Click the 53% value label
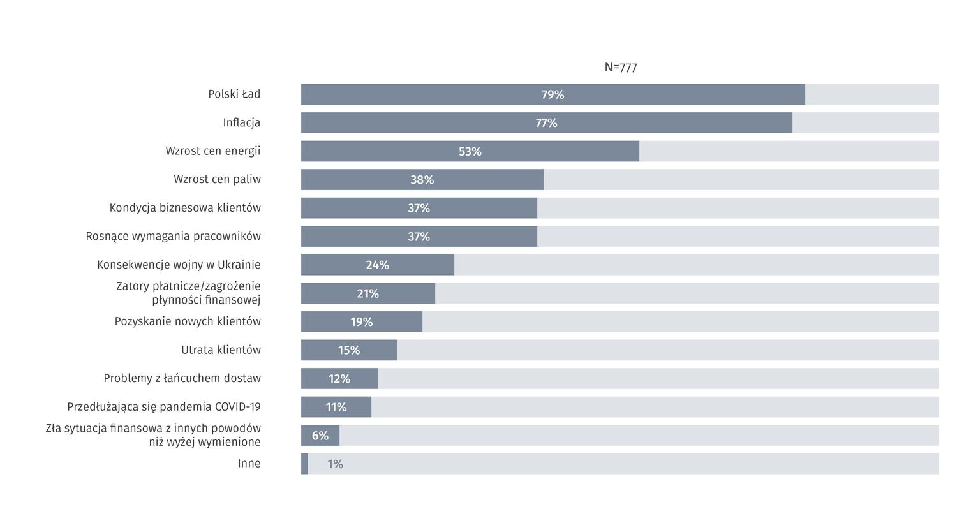This screenshot has height=523, width=980. [x=470, y=152]
